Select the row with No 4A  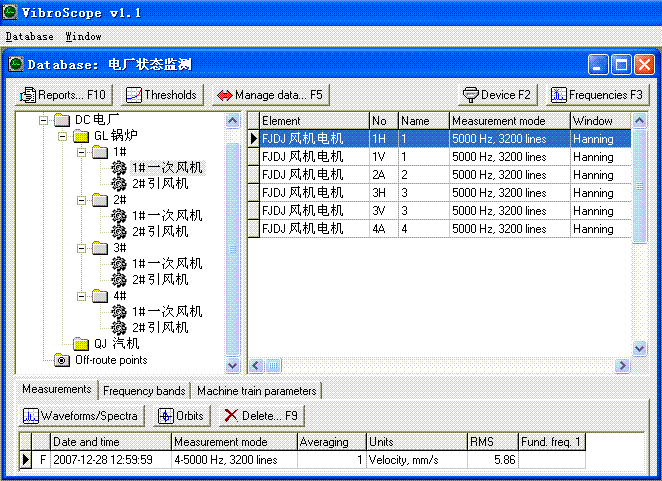pyautogui.click(x=440, y=229)
